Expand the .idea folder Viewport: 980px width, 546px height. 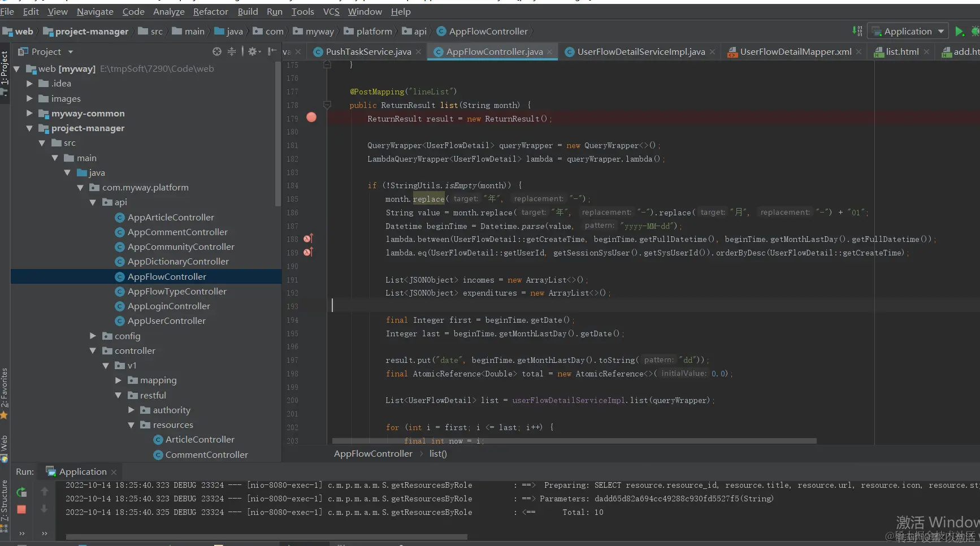[29, 84]
